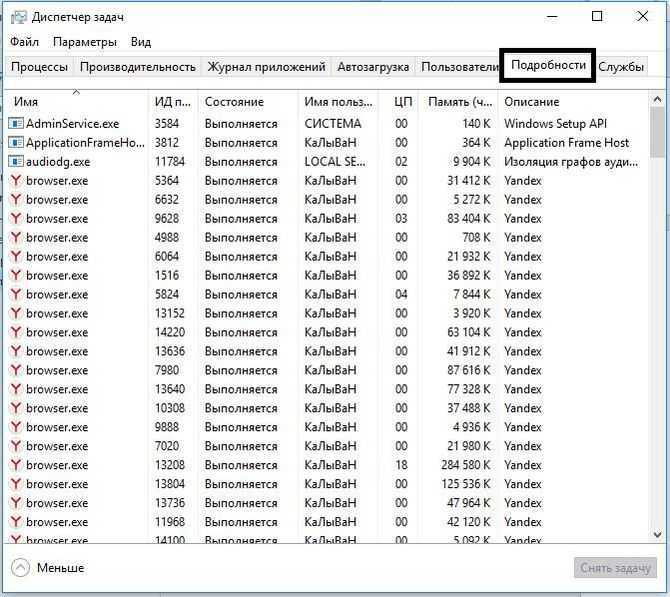Click Yandex icon of browser.exe PID 9888
Viewport: 670px width, 597px height.
[16, 427]
